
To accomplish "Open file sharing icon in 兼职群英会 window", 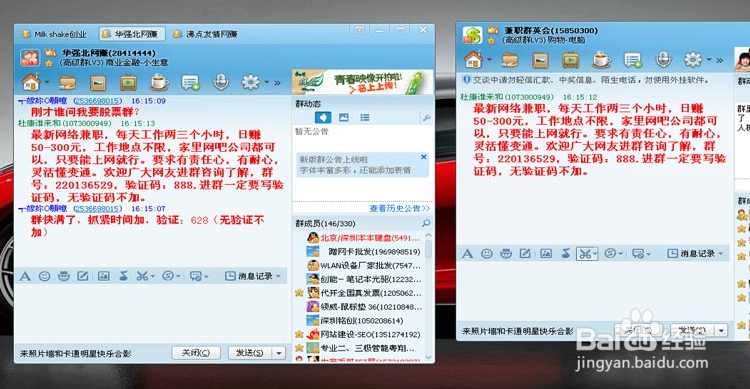I will coord(510,60).
